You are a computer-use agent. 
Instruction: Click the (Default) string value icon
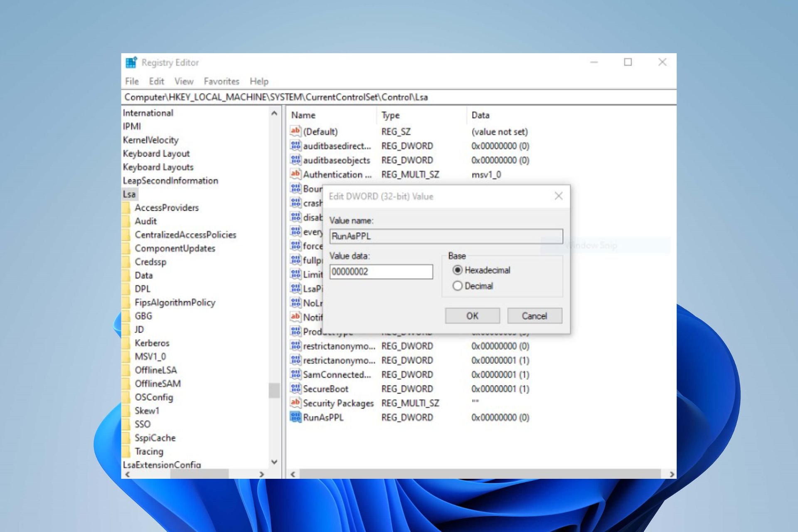pyautogui.click(x=296, y=131)
